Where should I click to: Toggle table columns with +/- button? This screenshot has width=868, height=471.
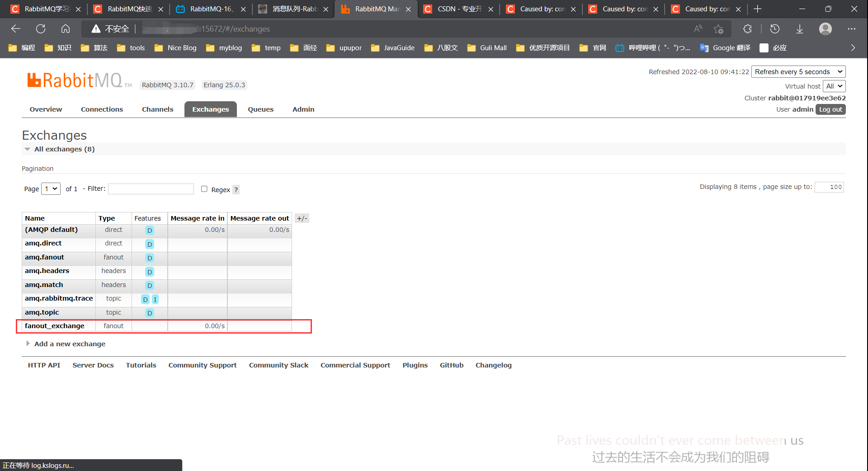[302, 218]
